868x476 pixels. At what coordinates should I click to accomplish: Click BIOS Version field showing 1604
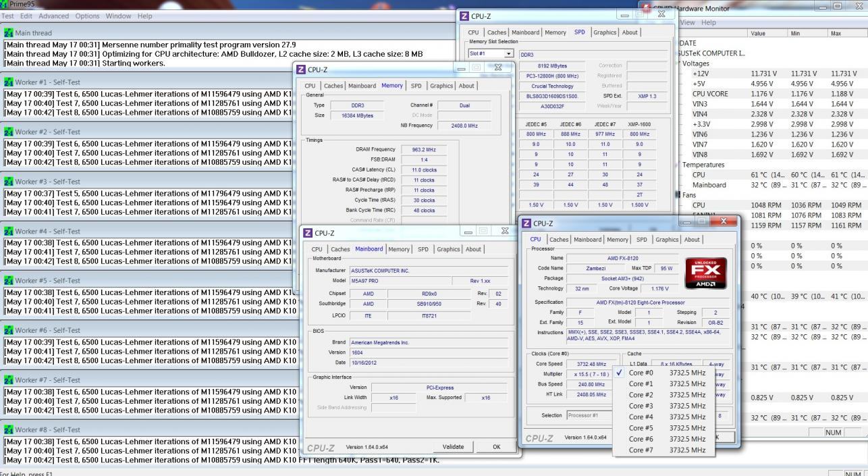[x=429, y=352]
